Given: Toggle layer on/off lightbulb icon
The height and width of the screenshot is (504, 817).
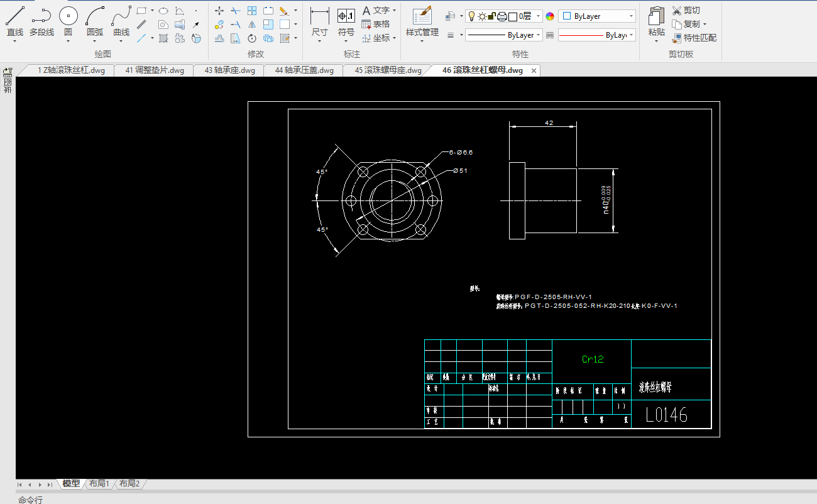Looking at the screenshot, I should click(471, 16).
